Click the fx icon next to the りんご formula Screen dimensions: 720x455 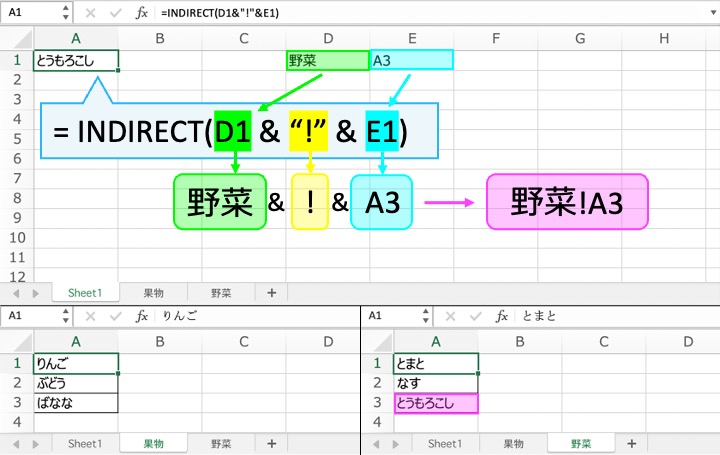142,316
